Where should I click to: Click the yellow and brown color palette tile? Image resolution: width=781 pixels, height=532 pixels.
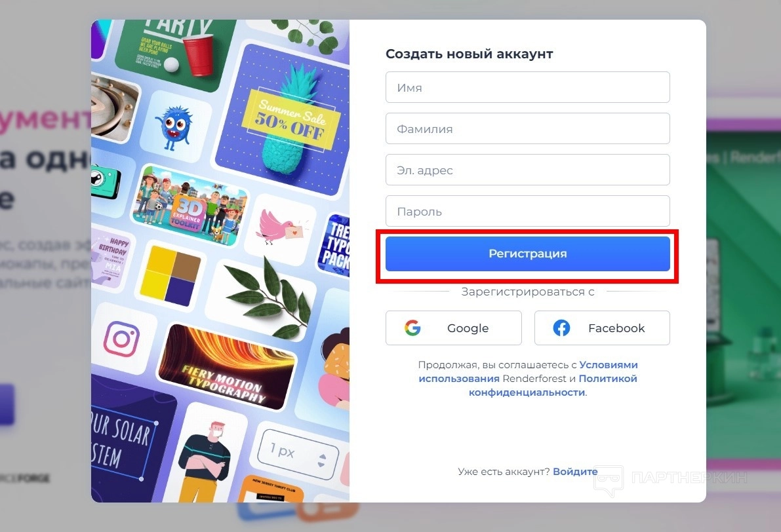170,276
